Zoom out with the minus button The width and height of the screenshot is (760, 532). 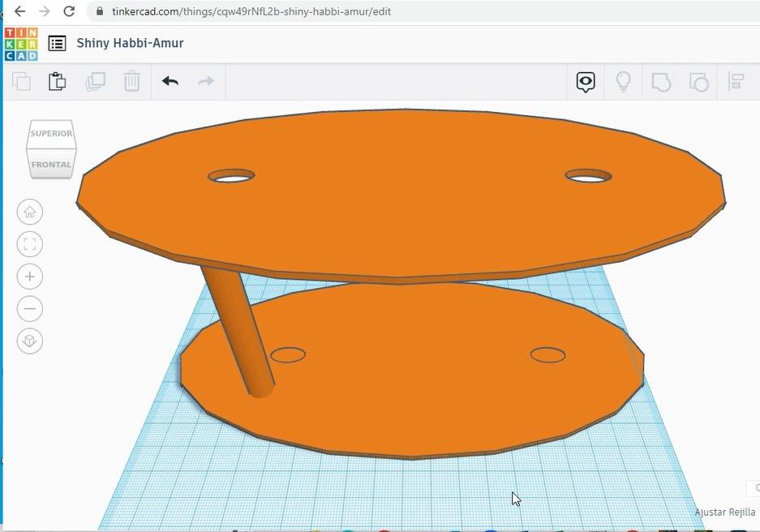[x=29, y=309]
